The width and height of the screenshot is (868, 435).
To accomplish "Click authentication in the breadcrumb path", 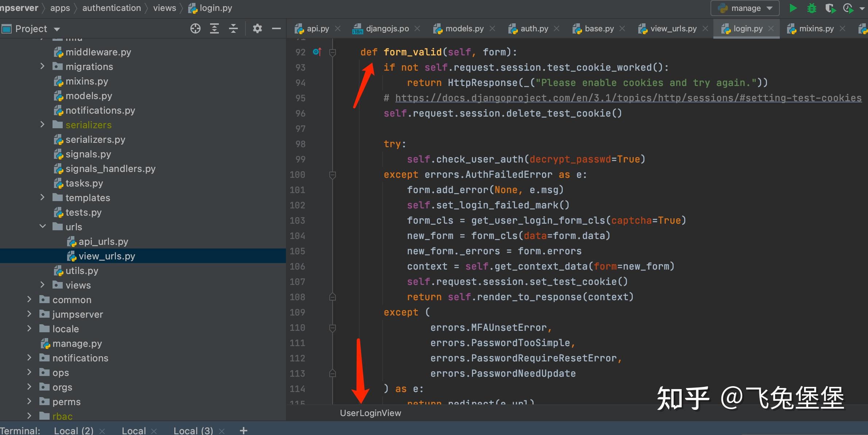I will tap(111, 8).
